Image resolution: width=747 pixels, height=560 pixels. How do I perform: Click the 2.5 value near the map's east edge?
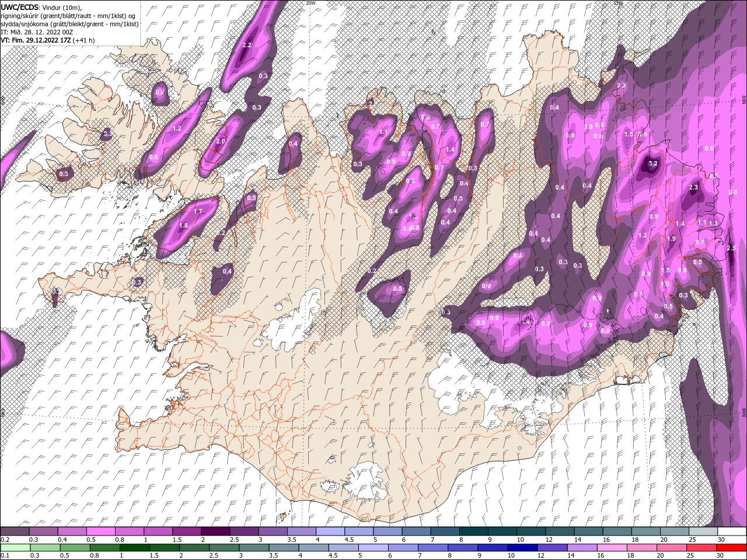click(x=731, y=249)
